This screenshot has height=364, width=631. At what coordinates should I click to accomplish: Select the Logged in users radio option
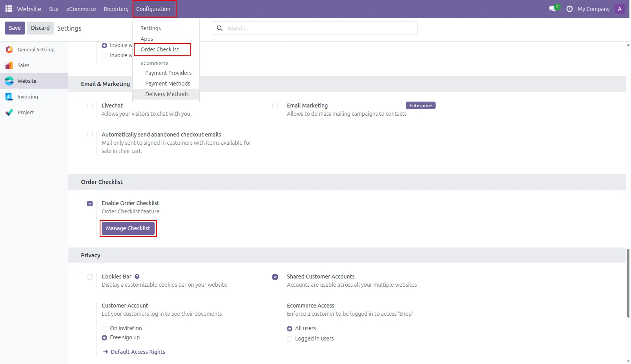pyautogui.click(x=290, y=339)
